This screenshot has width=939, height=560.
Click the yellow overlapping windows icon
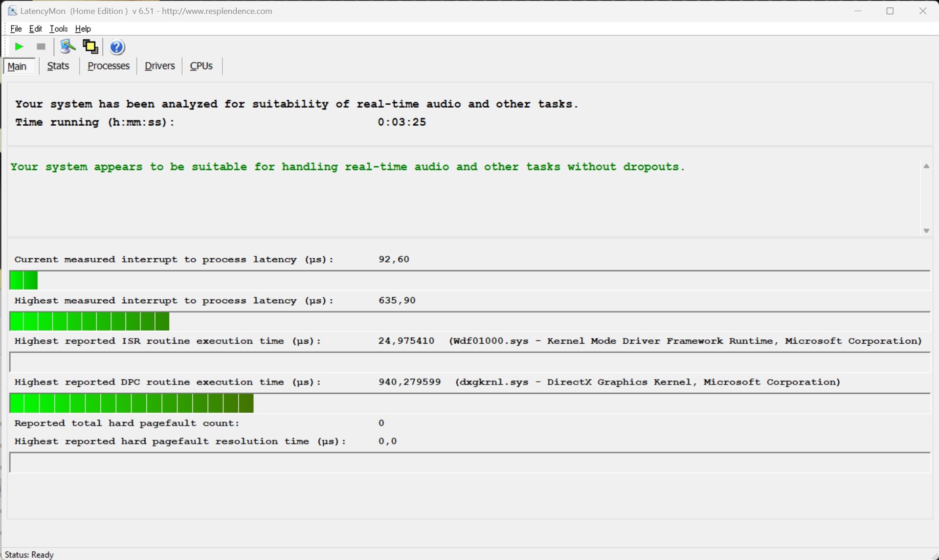90,47
